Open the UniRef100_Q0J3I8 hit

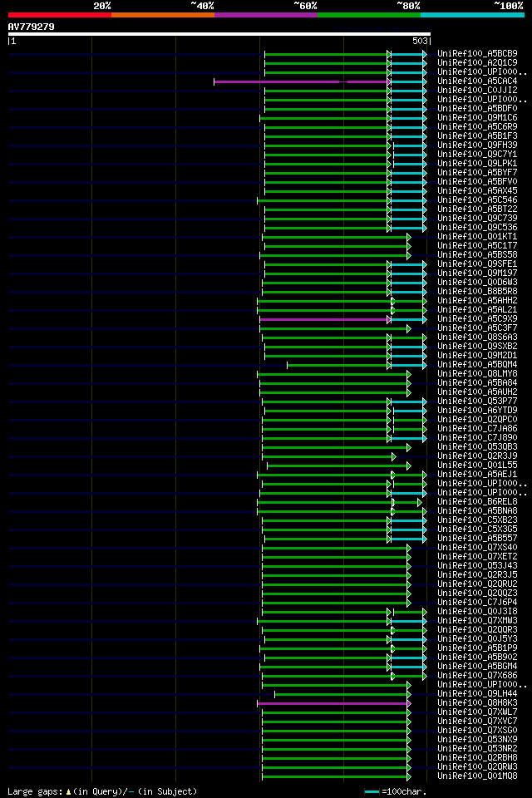tap(477, 613)
